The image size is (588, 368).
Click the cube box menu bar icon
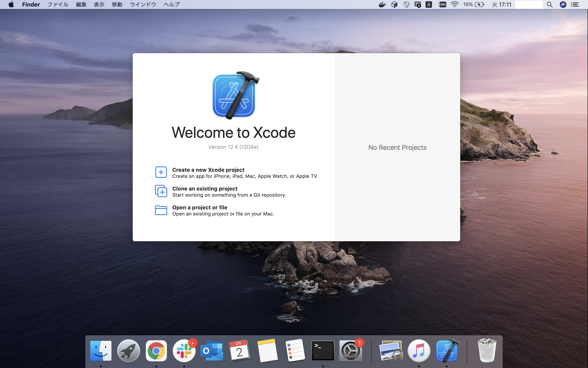click(x=394, y=4)
